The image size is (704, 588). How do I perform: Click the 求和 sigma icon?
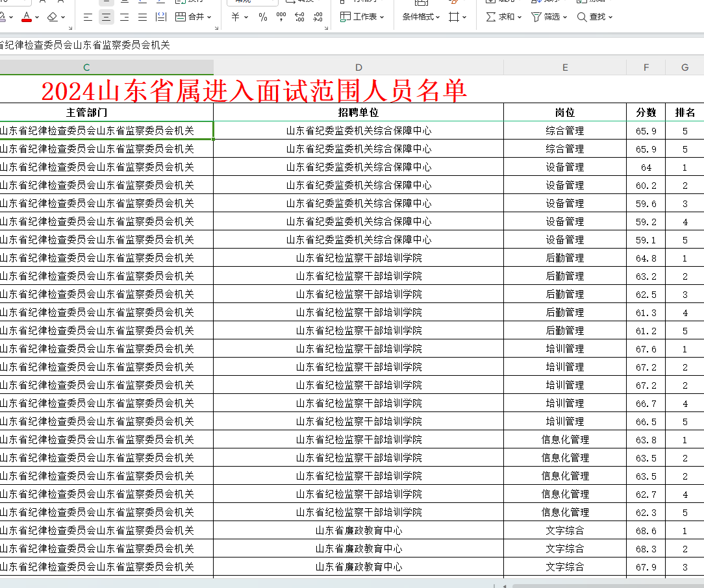tap(491, 17)
